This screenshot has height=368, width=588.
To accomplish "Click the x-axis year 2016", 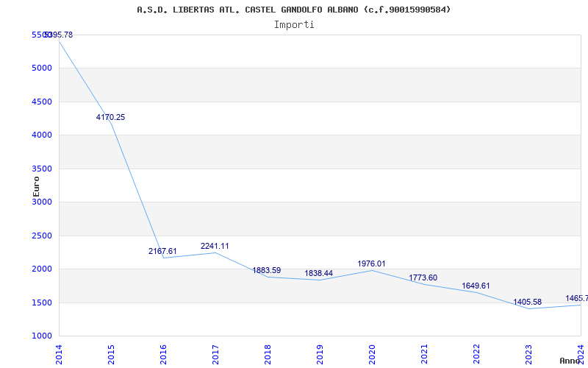I will [163, 355].
